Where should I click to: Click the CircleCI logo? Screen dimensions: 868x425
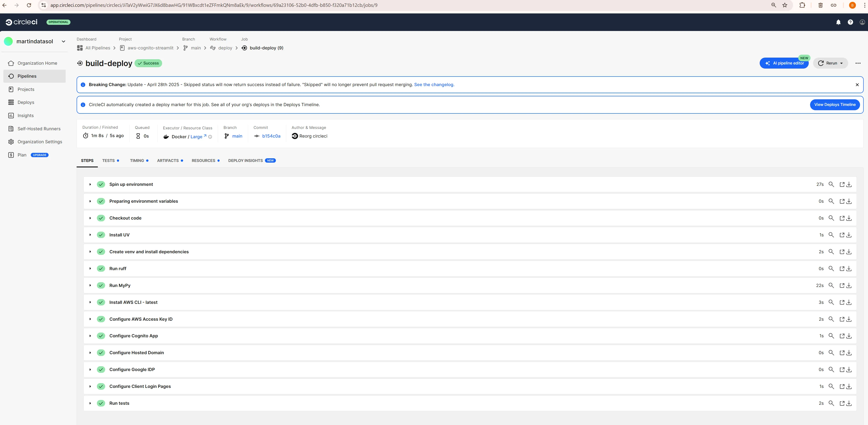[22, 22]
